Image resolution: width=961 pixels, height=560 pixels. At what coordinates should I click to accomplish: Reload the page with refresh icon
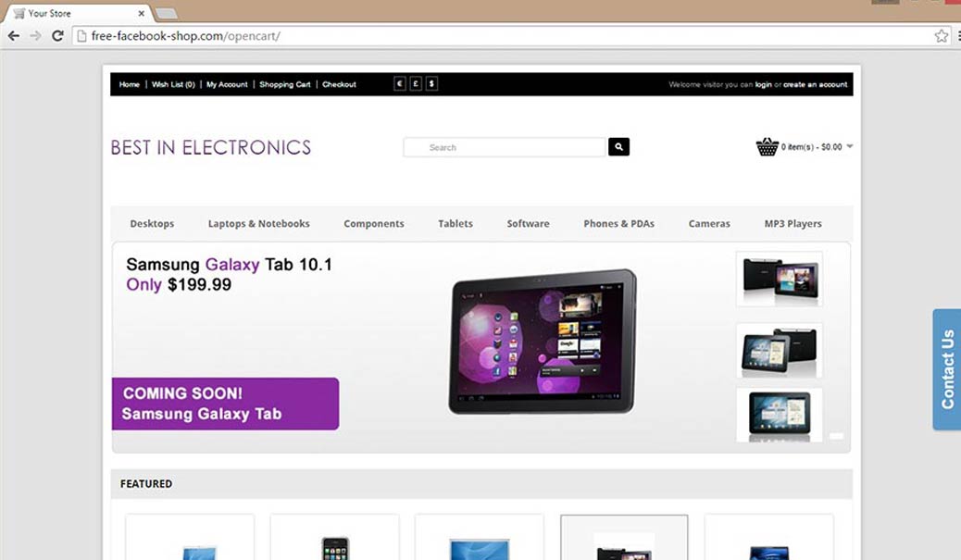(x=57, y=36)
